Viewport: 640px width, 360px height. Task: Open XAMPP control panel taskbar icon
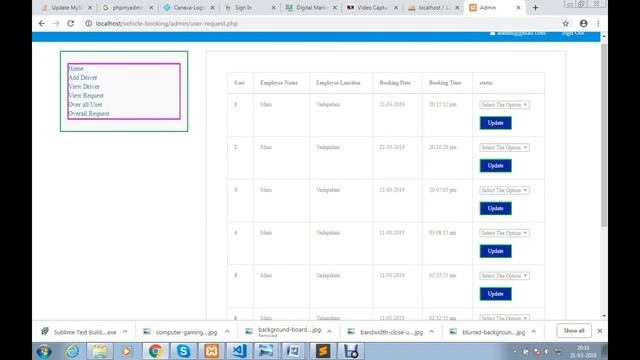coord(211,351)
